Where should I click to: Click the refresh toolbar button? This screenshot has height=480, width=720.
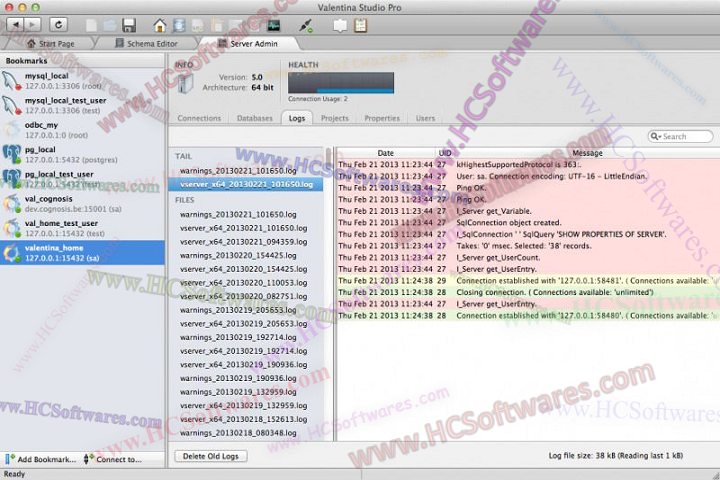pyautogui.click(x=58, y=24)
